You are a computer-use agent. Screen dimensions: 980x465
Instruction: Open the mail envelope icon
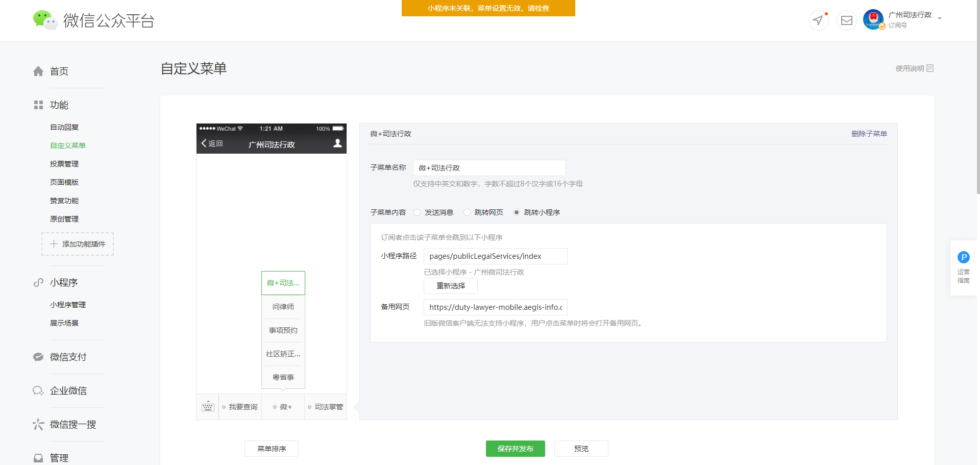point(847,20)
